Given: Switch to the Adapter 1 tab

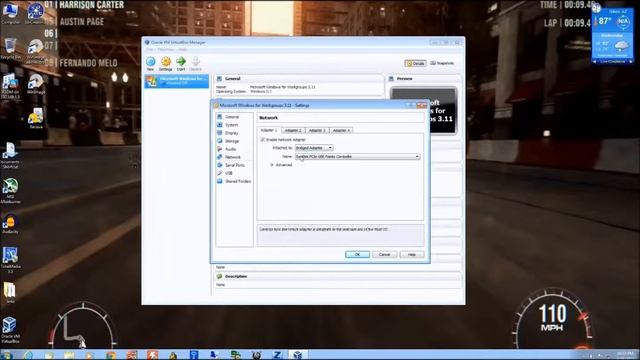Looking at the screenshot, I should pyautogui.click(x=269, y=130).
